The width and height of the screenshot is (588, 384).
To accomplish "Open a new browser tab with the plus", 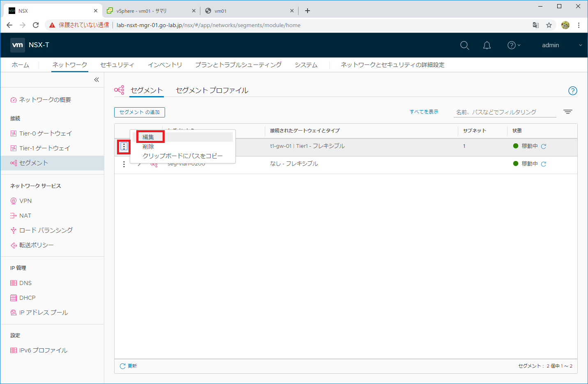I will [308, 11].
